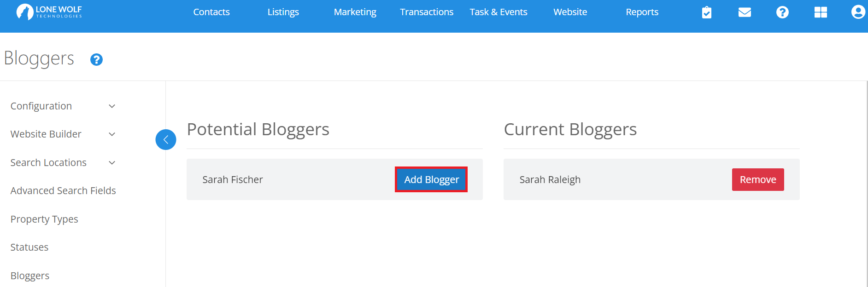The image size is (868, 287).
Task: Click the help question mark icon
Action: (782, 12)
